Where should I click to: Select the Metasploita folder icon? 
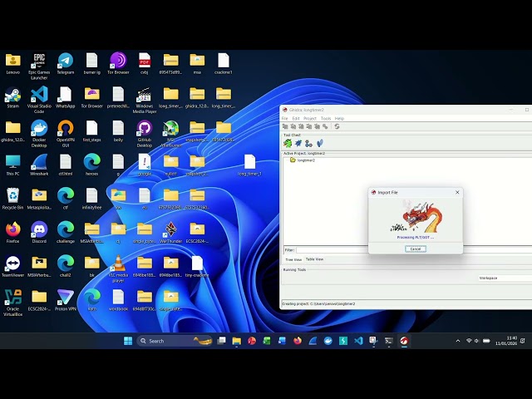point(39,199)
